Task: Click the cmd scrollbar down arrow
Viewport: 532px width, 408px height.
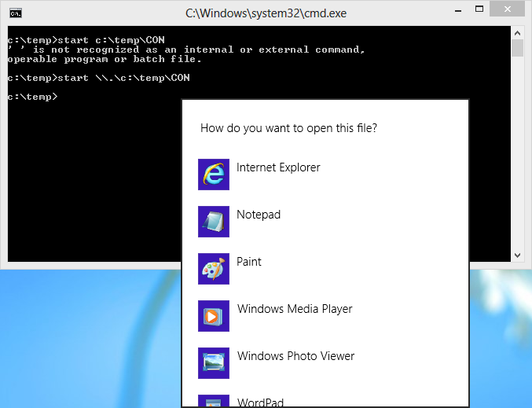Action: (x=517, y=255)
